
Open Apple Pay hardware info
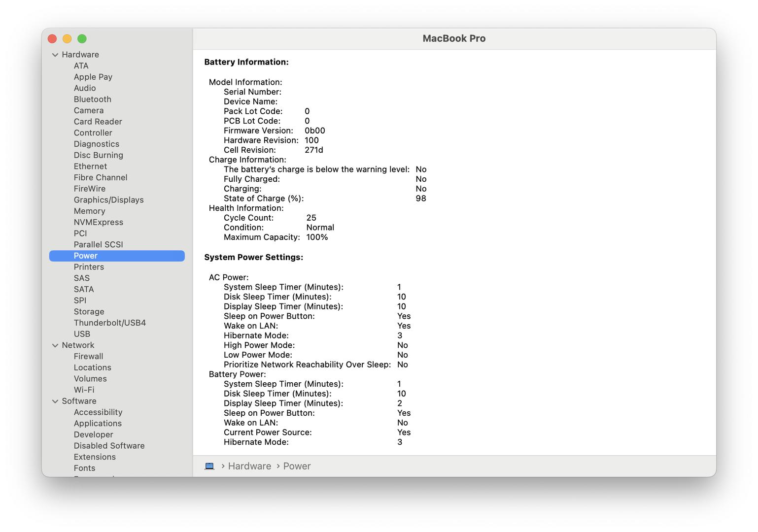93,77
